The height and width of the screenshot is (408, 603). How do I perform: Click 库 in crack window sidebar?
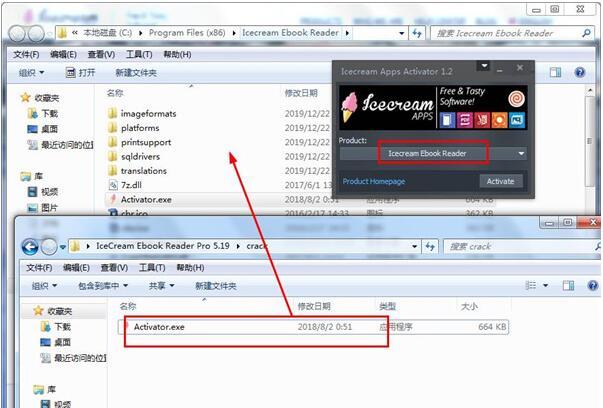pyautogui.click(x=51, y=390)
